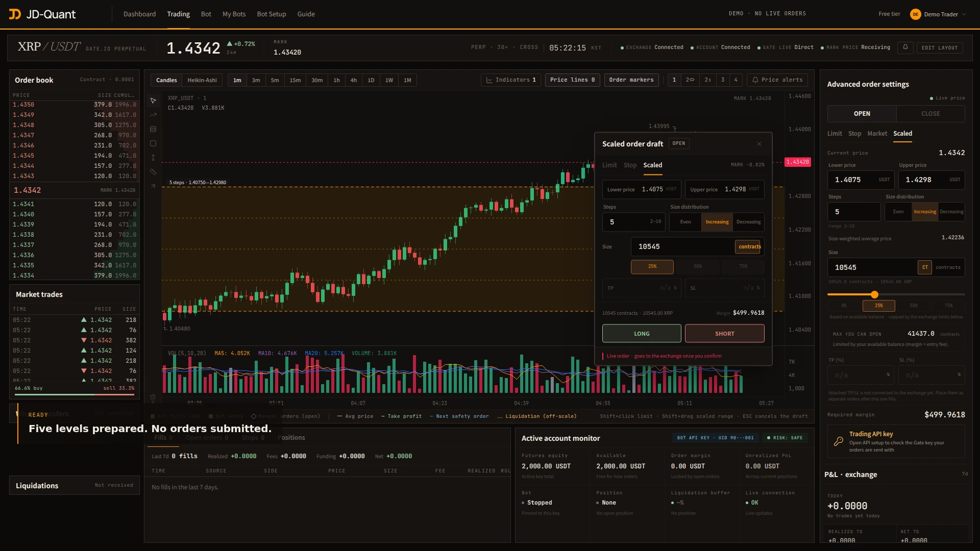Click the Trading API key icon
The height and width of the screenshot is (551, 980).
839,442
